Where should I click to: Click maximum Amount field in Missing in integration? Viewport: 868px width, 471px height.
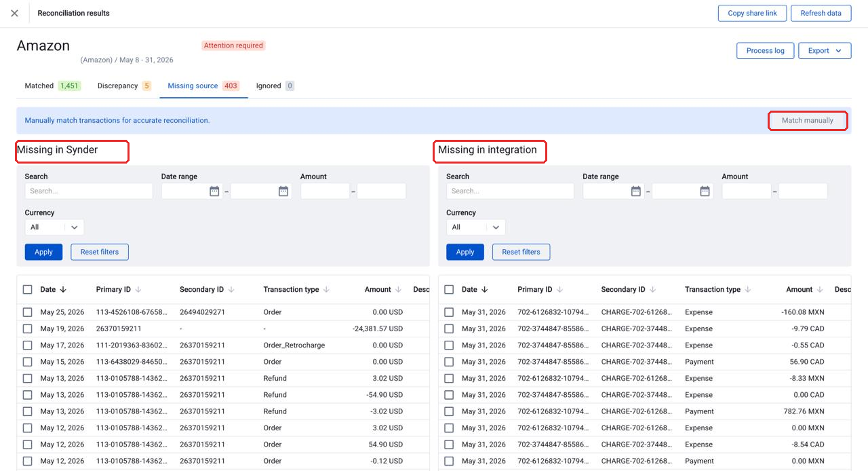click(x=803, y=191)
